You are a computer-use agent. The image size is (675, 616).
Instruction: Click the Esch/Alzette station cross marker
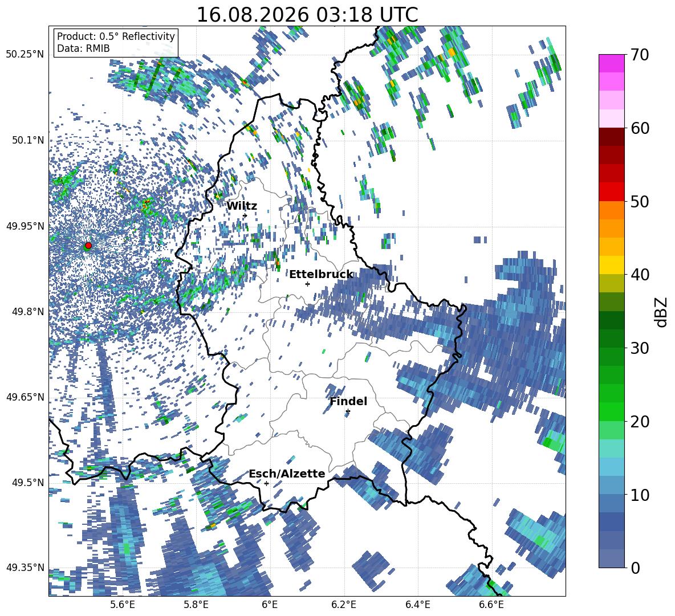(266, 483)
